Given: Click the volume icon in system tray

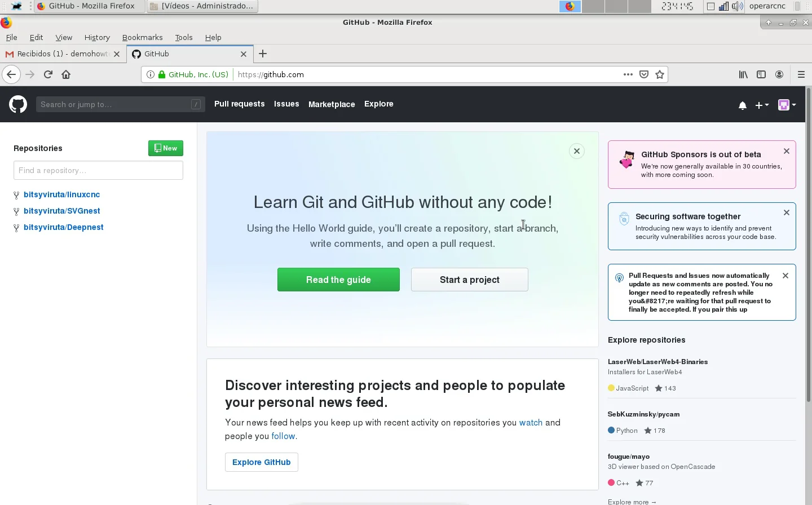Looking at the screenshot, I should pyautogui.click(x=738, y=6).
